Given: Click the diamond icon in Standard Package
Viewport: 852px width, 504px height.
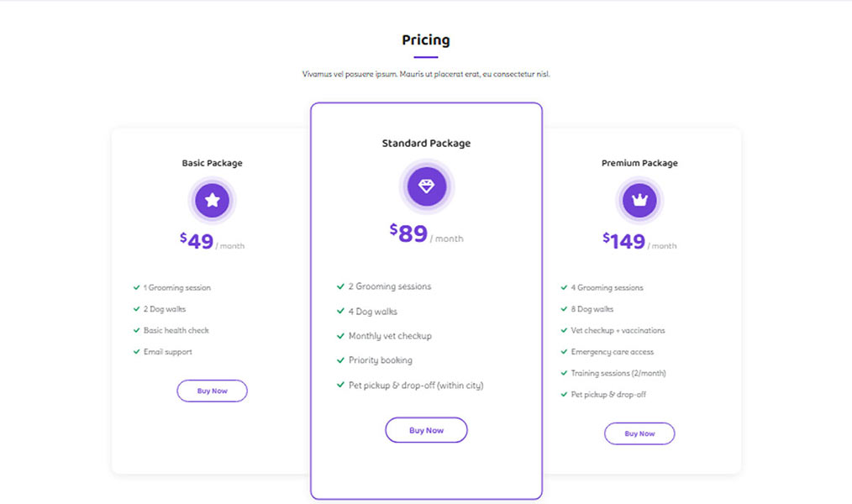Looking at the screenshot, I should [x=427, y=186].
